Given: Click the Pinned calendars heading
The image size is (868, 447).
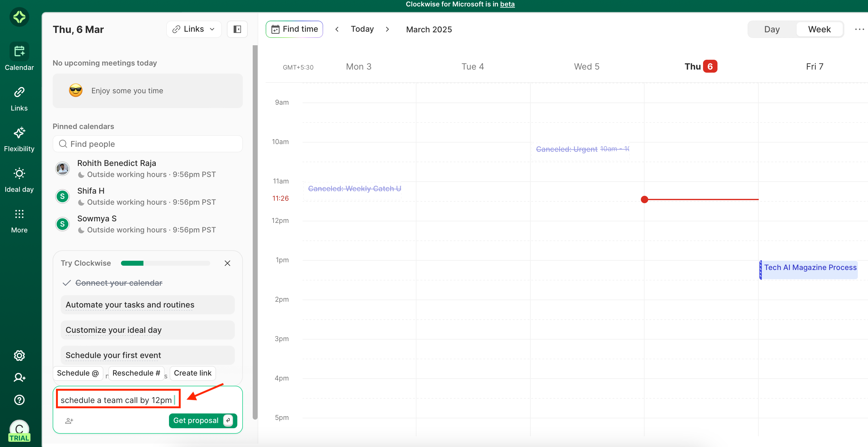Looking at the screenshot, I should click(83, 127).
